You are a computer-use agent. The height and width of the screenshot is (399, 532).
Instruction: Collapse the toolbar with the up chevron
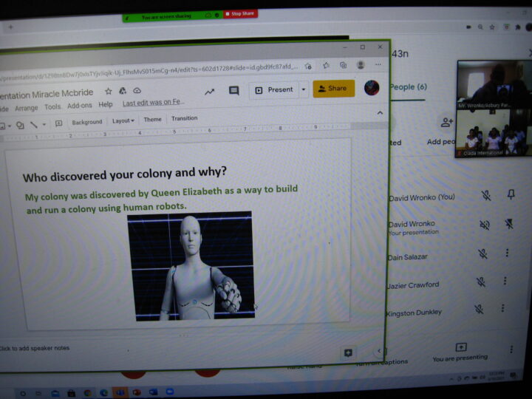tap(380, 113)
